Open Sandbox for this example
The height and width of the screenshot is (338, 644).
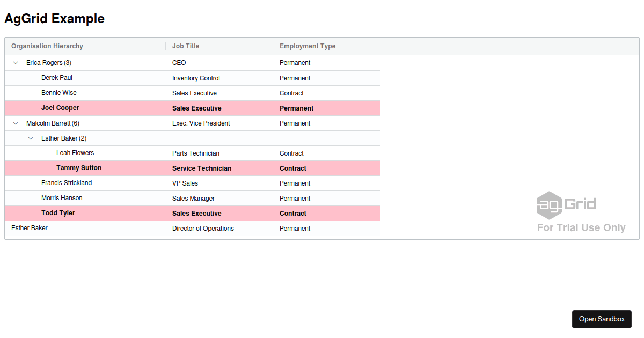602,319
